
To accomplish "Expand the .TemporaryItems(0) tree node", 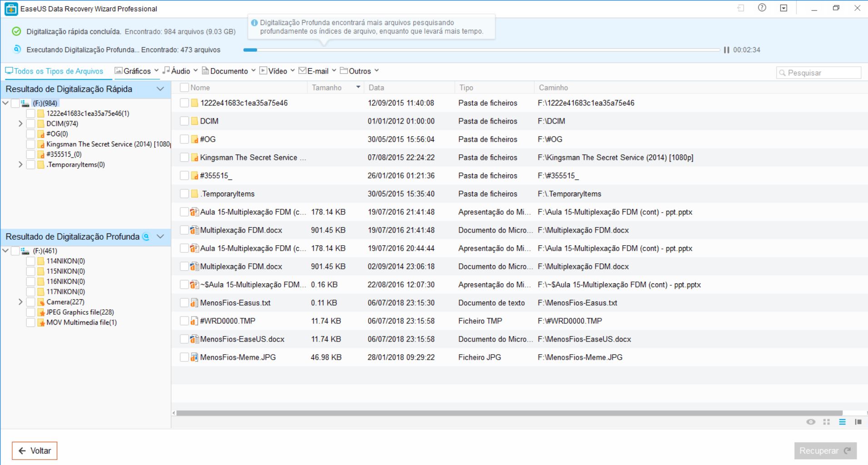I will 20,164.
